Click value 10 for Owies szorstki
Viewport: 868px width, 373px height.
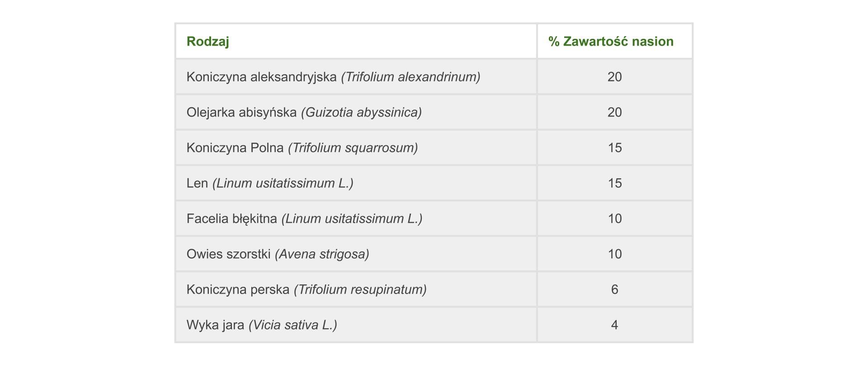615,254
